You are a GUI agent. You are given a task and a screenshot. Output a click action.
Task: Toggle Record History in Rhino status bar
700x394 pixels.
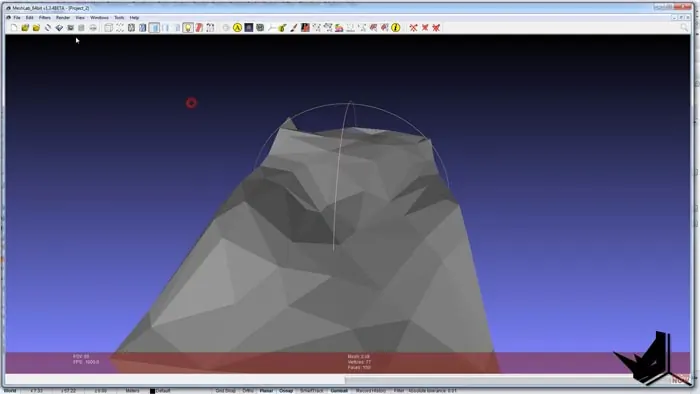[371, 390]
